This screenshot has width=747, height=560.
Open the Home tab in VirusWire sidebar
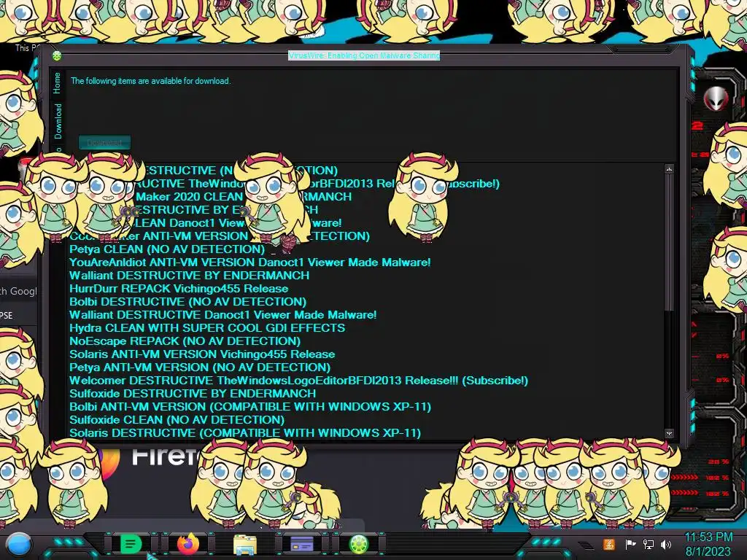(57, 83)
